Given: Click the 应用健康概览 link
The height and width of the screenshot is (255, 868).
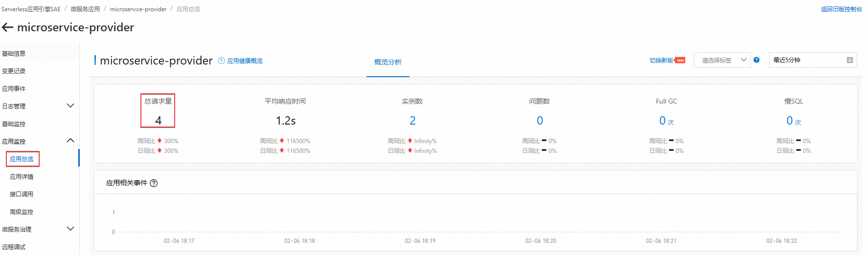Looking at the screenshot, I should 245,61.
